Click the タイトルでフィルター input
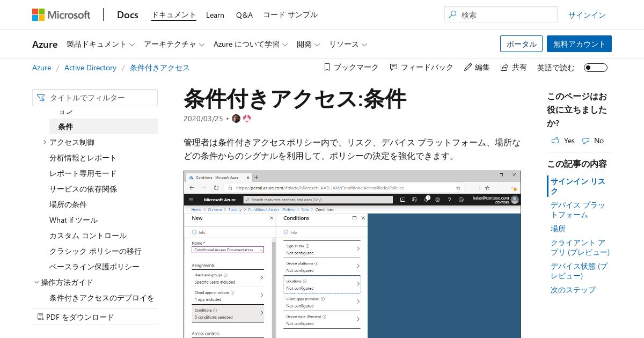Screen dimensions: 644x338 [95, 98]
